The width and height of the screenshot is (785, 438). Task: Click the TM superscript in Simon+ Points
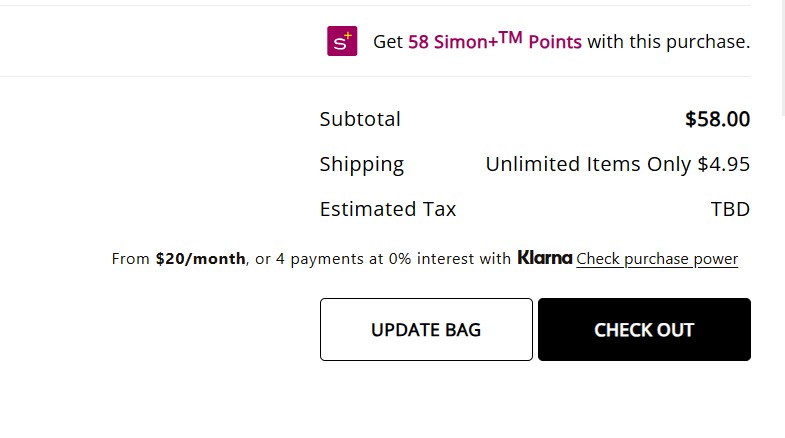tap(511, 36)
